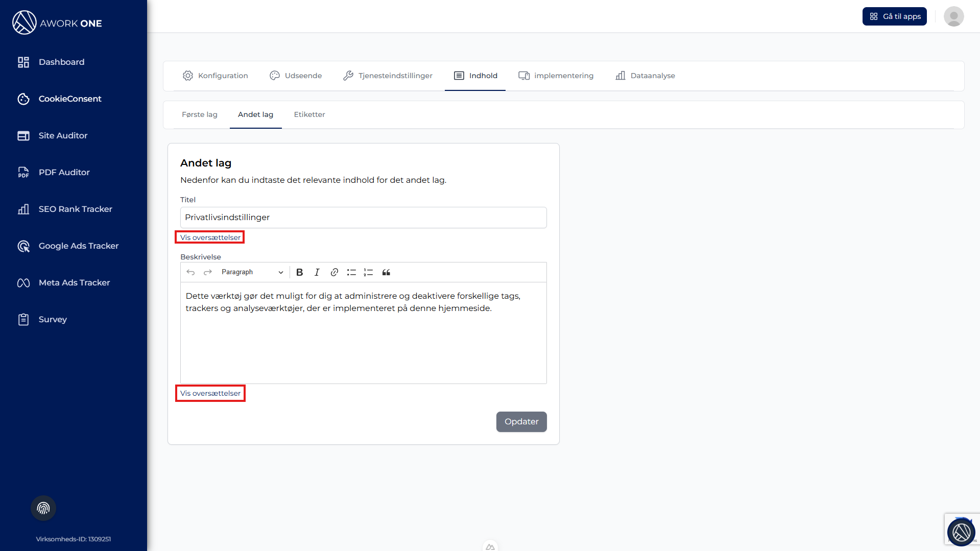The image size is (980, 551).
Task: Click the Gå til apps button
Action: [894, 16]
